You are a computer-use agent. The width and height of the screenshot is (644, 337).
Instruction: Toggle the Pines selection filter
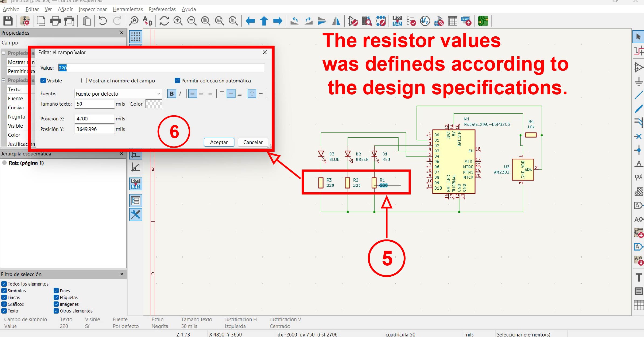(56, 291)
